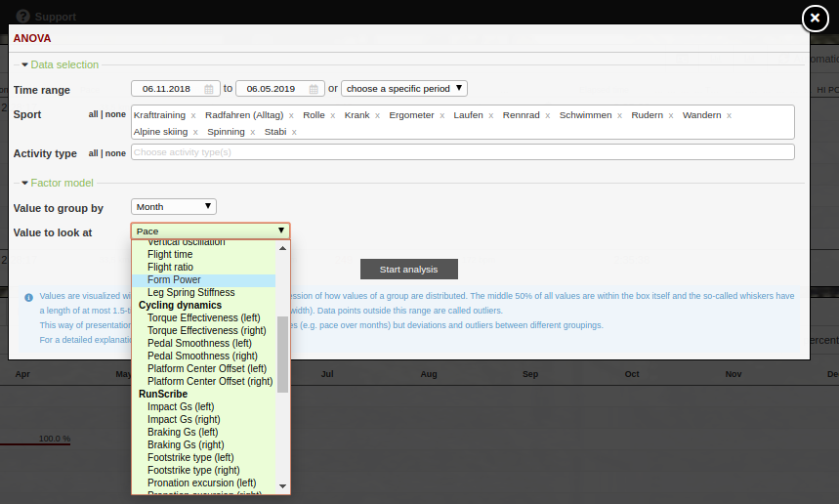Select all sports link
Image resolution: width=839 pixels, height=504 pixels.
(93, 114)
